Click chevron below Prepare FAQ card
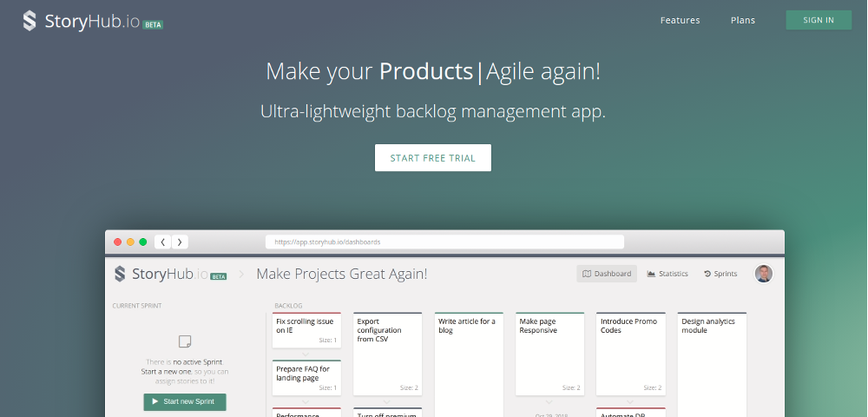868x417 pixels. 306,401
